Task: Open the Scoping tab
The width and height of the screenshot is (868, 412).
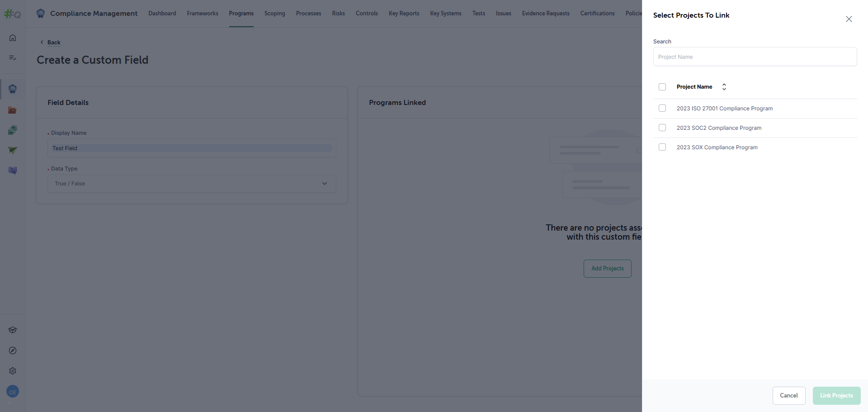Action: (275, 14)
